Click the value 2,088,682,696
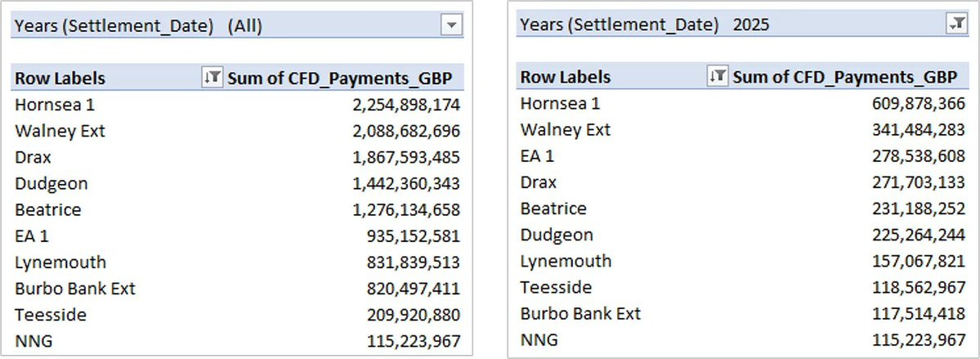 point(407,132)
